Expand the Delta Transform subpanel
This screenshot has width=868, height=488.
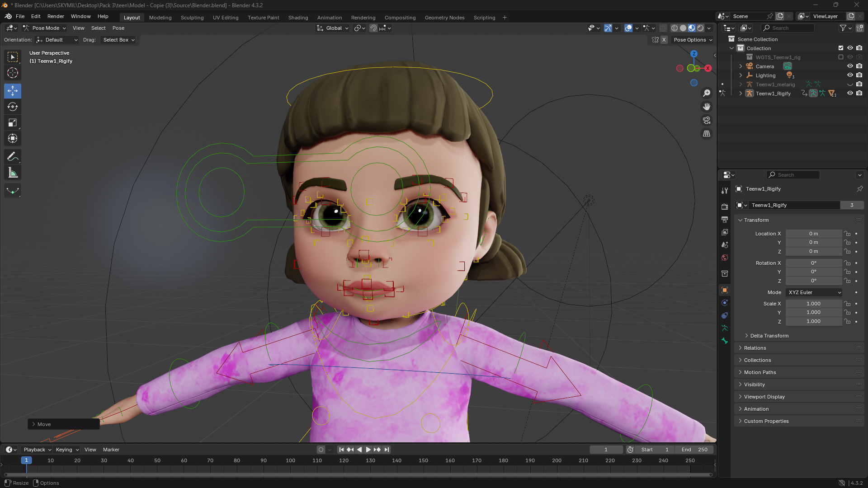[x=769, y=336]
